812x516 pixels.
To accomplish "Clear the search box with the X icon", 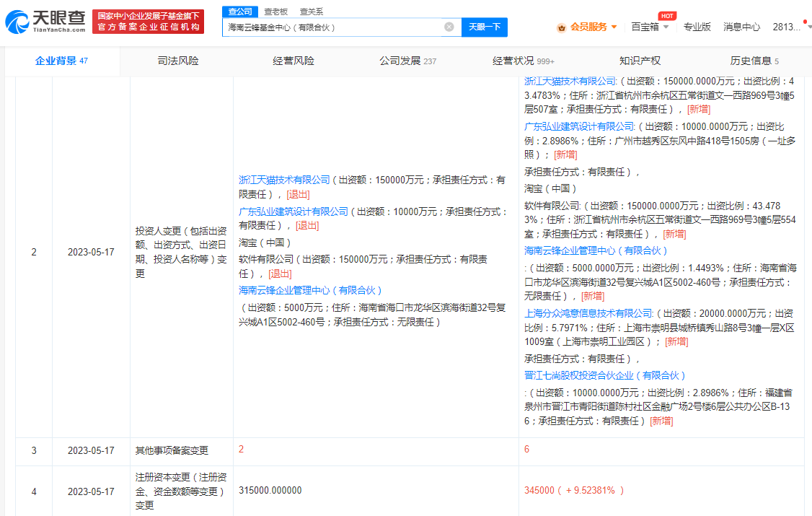I will point(449,27).
